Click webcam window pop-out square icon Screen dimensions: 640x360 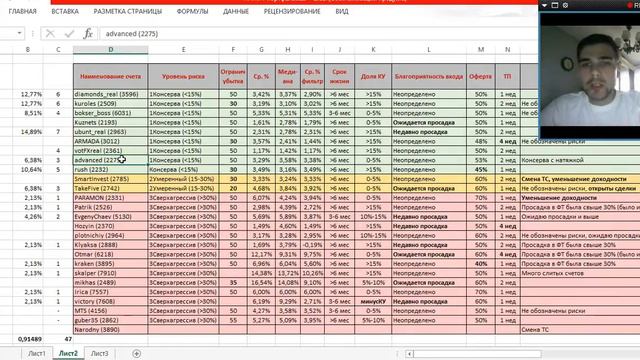(x=555, y=5)
